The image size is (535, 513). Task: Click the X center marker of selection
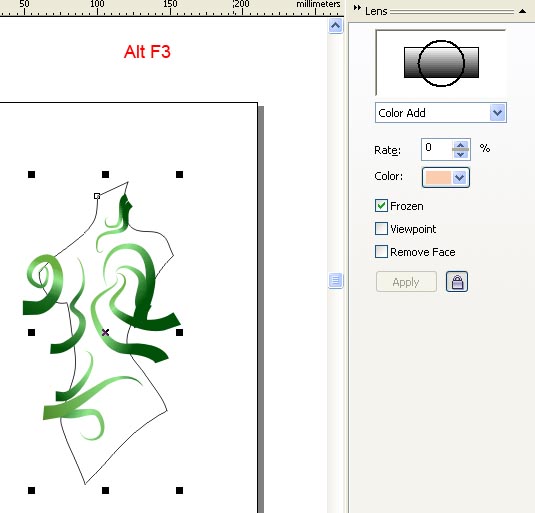(105, 332)
